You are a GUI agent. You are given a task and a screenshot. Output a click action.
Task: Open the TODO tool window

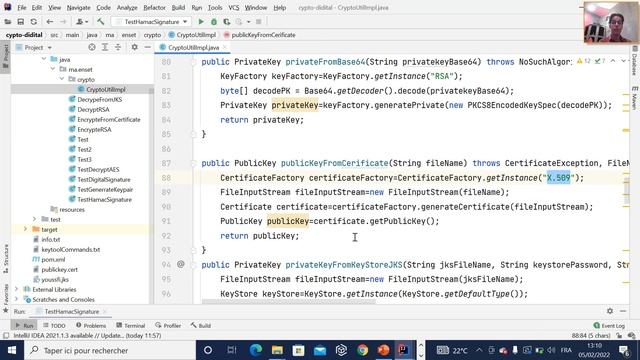pyautogui.click(x=54, y=325)
